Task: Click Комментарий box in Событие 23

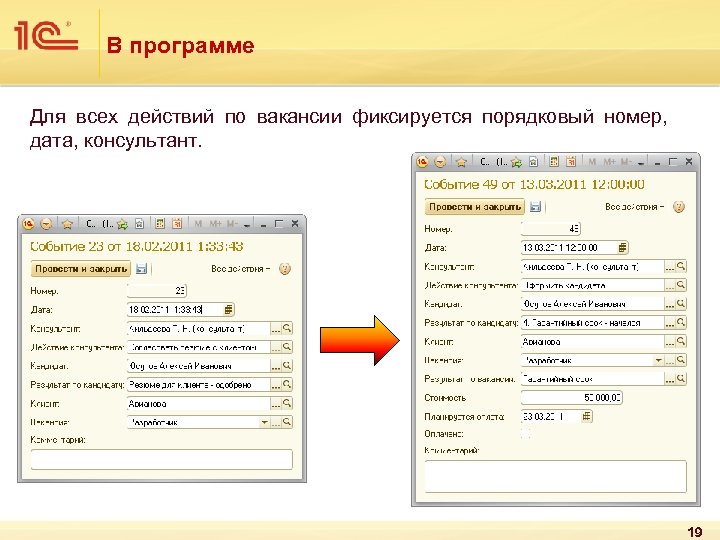Action: point(161,459)
